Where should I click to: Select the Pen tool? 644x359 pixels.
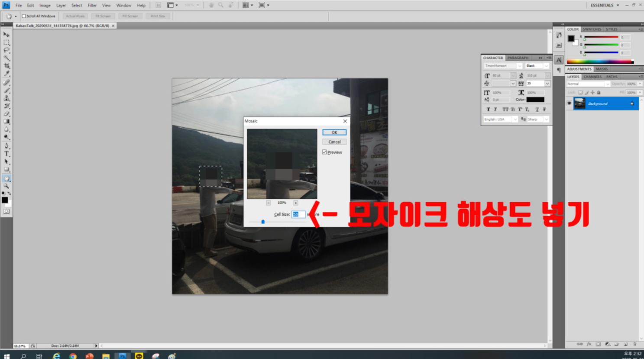pyautogui.click(x=6, y=146)
